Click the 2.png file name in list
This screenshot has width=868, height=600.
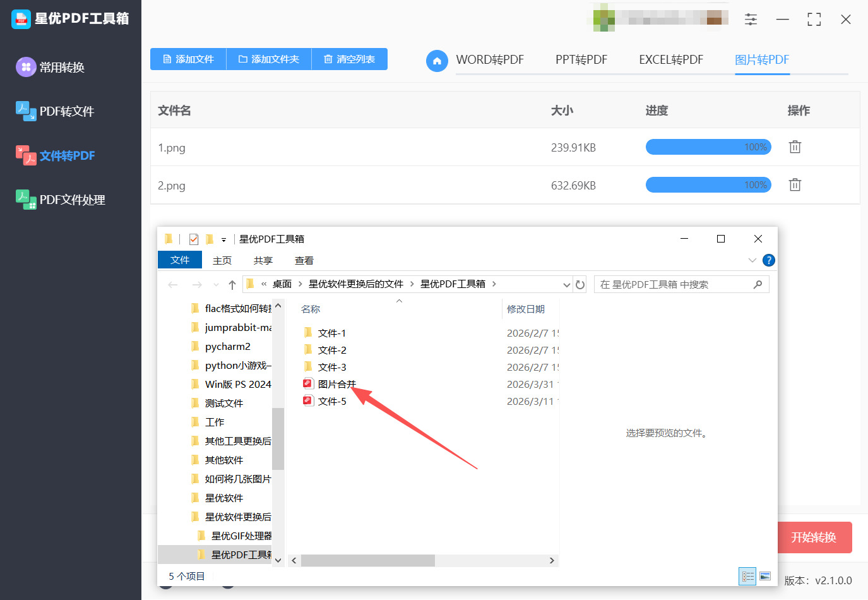click(172, 186)
